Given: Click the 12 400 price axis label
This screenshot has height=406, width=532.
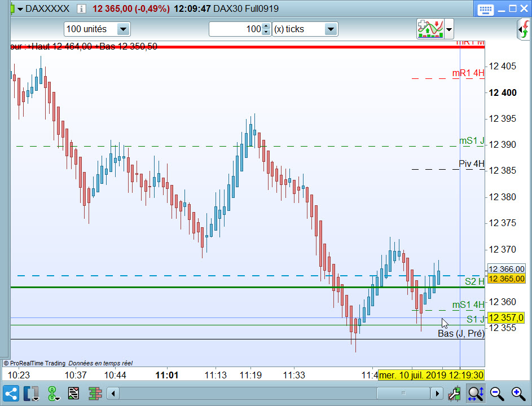Looking at the screenshot, I should [x=503, y=92].
